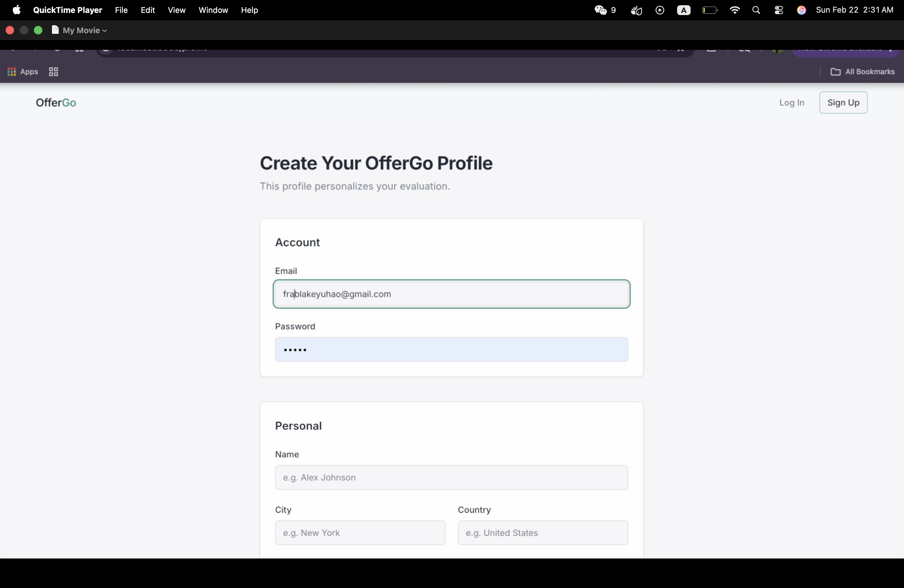Screen dimensions: 904x588
Task: Open Control Center icon
Action: click(x=779, y=10)
